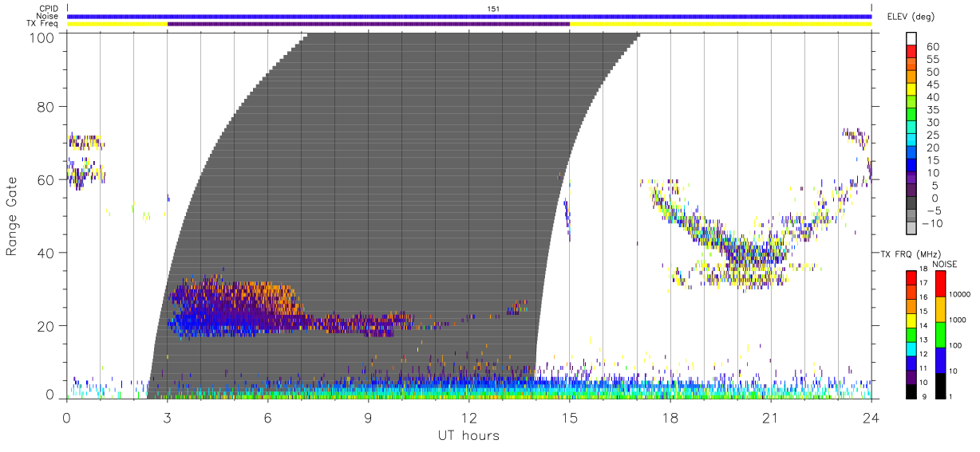The image size is (980, 452).
Task: Select the black bottom segment of the TX FRQ colorbar
Action: 911,390
